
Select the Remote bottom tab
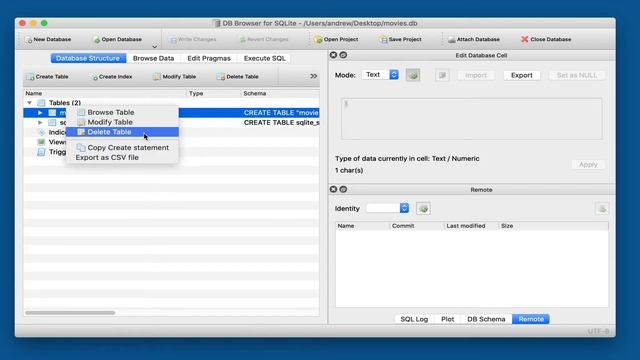(531, 319)
